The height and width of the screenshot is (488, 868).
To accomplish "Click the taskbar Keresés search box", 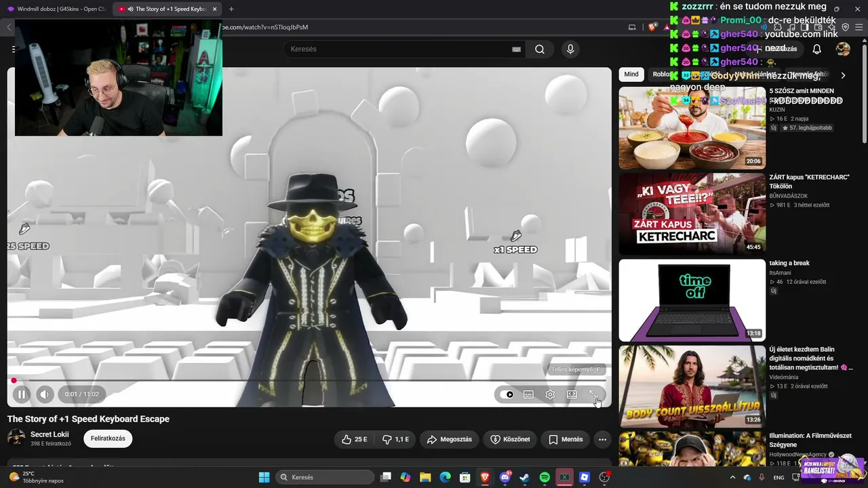I will tap(324, 477).
